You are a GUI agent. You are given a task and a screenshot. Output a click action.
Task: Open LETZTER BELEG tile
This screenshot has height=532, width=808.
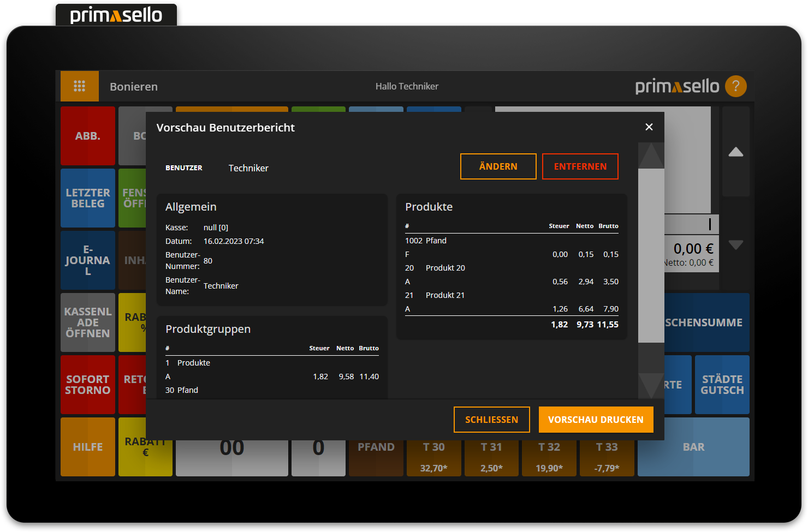tap(88, 198)
